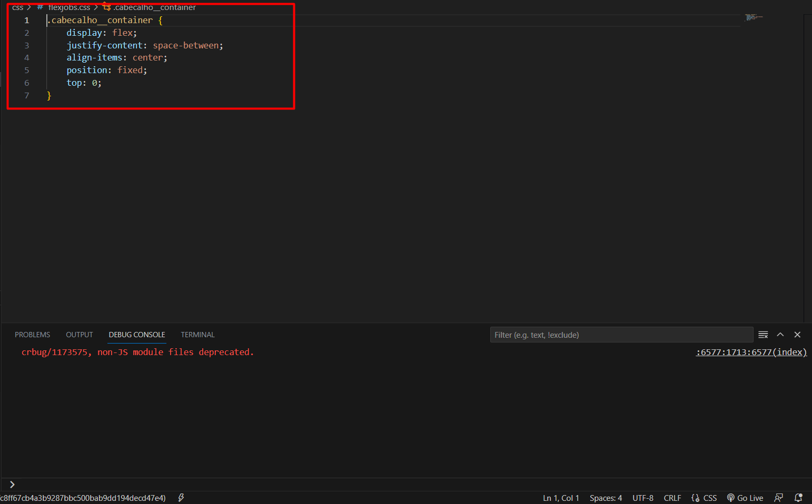Viewport: 812px width, 504px height.
Task: Open the feedback icon in status bar
Action: (779, 498)
